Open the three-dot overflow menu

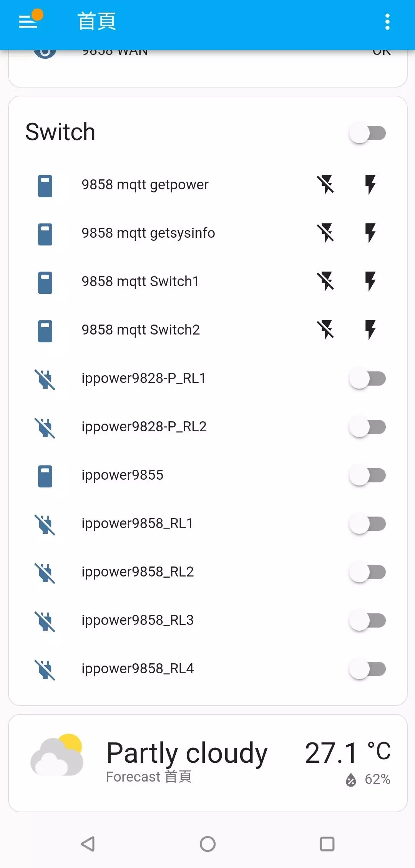(387, 22)
